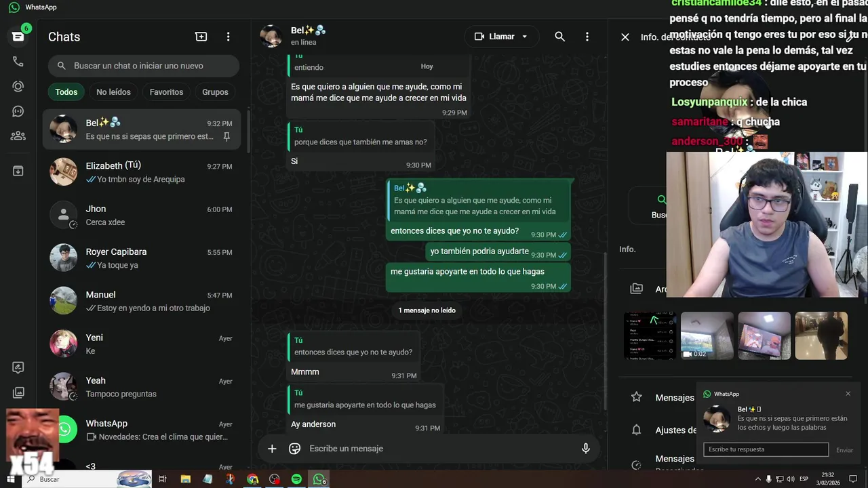Dismiss the WhatsApp notification toast
This screenshot has height=488, width=868.
pyautogui.click(x=848, y=394)
